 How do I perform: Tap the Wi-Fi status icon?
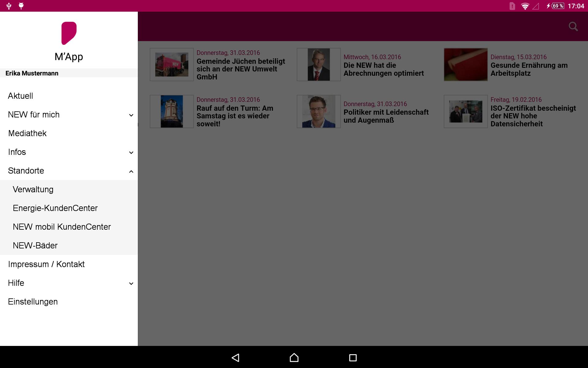click(x=525, y=6)
